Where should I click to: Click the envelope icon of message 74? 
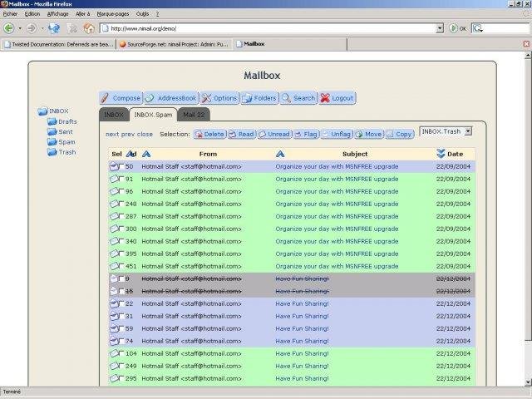[x=115, y=341]
